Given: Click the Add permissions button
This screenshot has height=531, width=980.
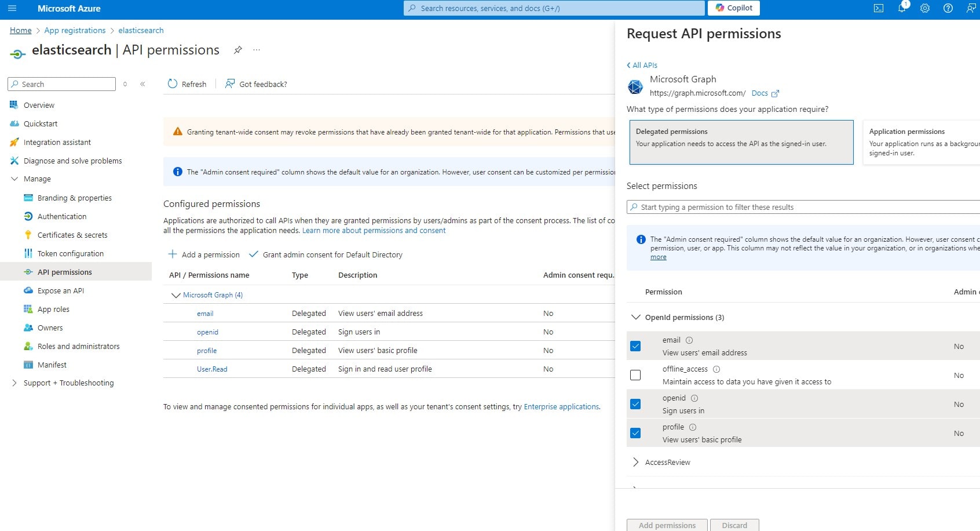Looking at the screenshot, I should tap(667, 525).
